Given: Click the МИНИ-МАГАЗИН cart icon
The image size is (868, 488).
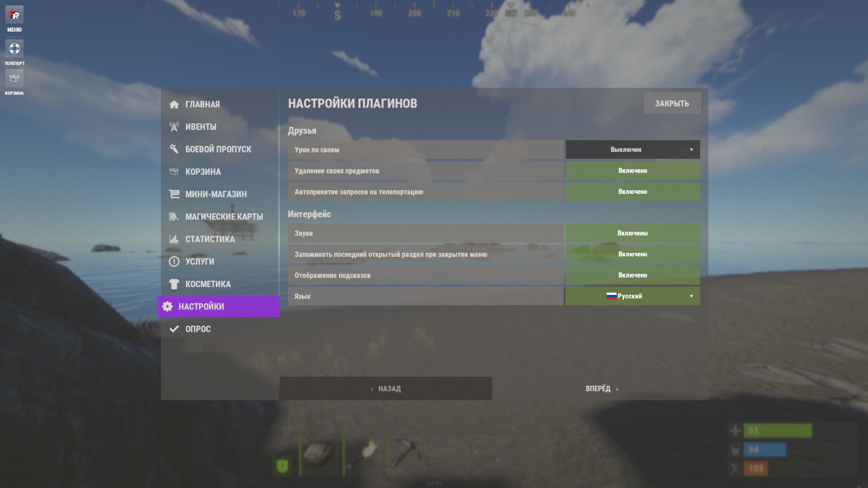Looking at the screenshot, I should pos(174,194).
